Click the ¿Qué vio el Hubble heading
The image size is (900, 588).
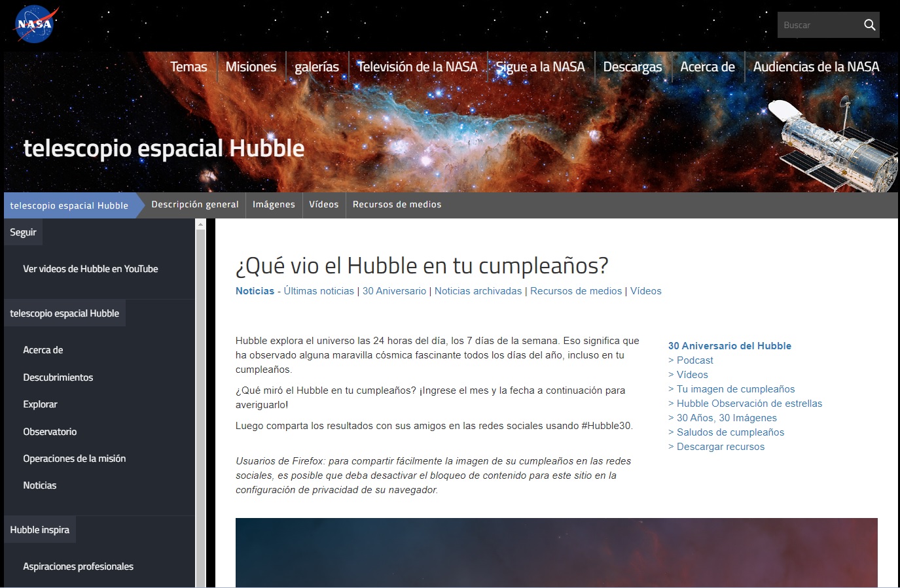coord(422,266)
